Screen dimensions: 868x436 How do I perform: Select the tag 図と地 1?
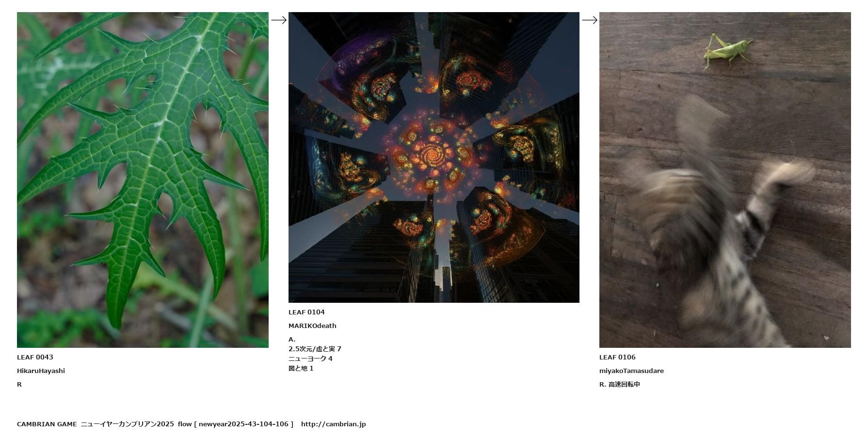[301, 368]
